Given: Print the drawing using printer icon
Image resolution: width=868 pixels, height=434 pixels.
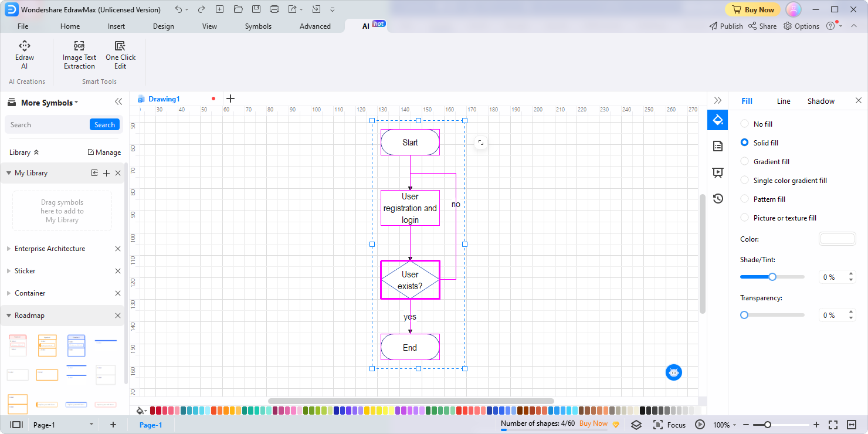Looking at the screenshot, I should point(274,9).
